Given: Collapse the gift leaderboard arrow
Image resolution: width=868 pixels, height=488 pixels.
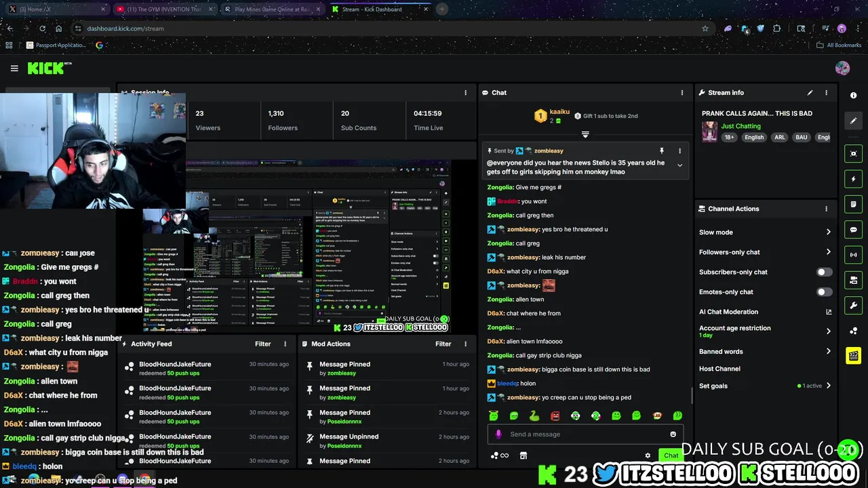Looking at the screenshot, I should tap(585, 134).
